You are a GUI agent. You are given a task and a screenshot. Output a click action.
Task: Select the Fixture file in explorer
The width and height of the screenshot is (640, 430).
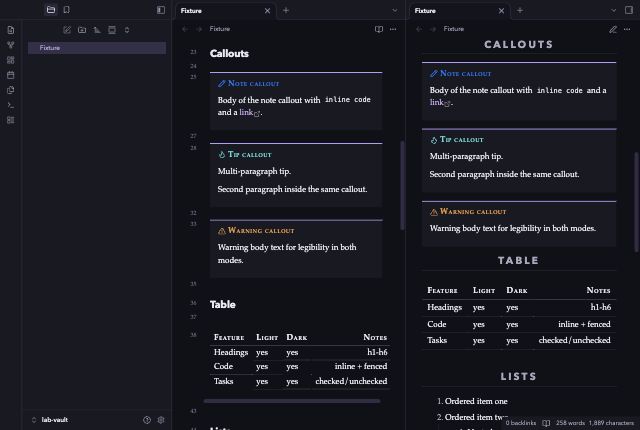[97, 48]
